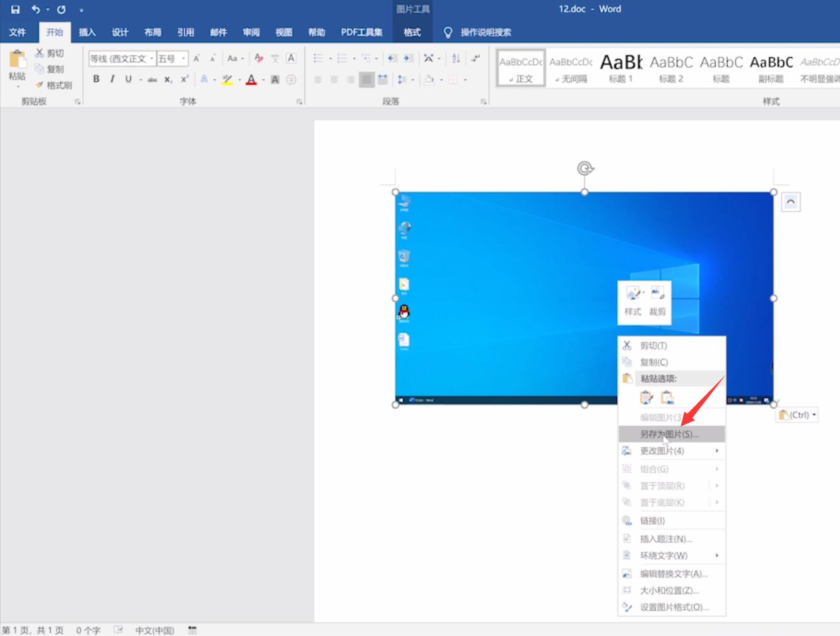Select 剪切(T) in the context menu
840x636 pixels.
(x=672, y=345)
